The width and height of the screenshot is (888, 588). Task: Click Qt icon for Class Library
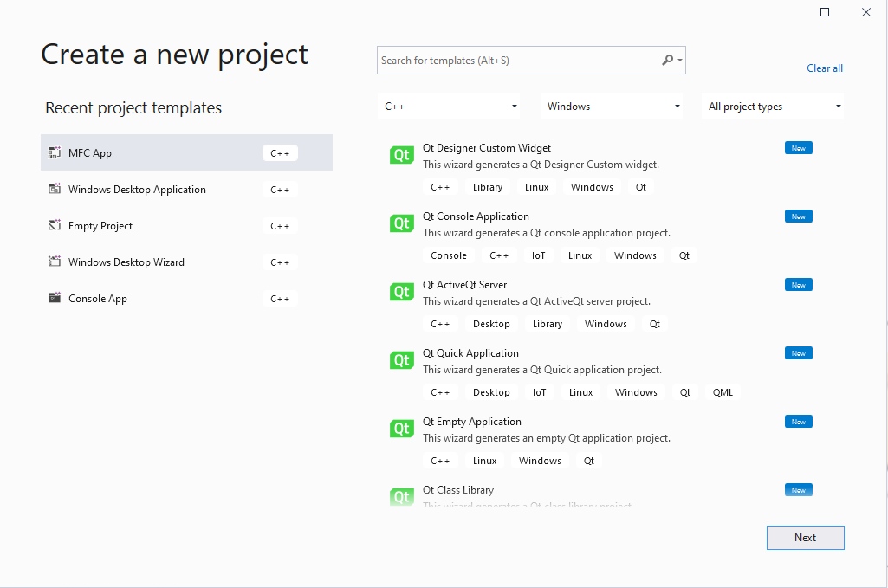[401, 496]
